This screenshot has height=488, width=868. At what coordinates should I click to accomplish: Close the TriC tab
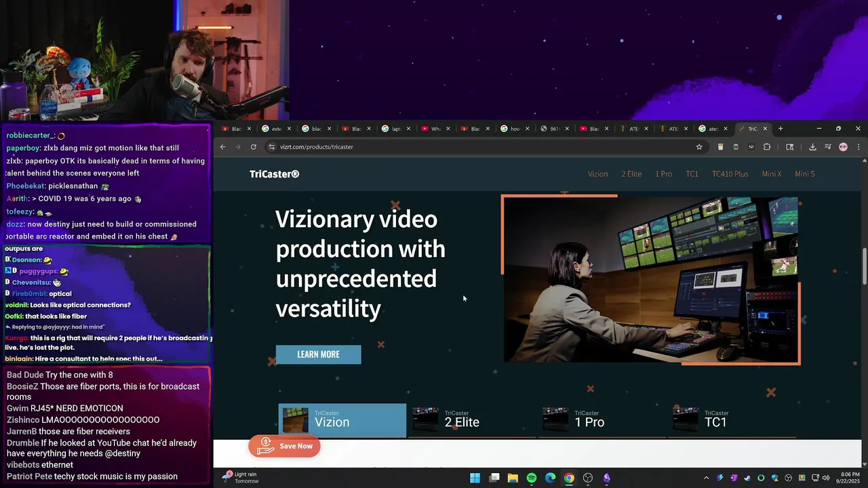click(x=765, y=129)
